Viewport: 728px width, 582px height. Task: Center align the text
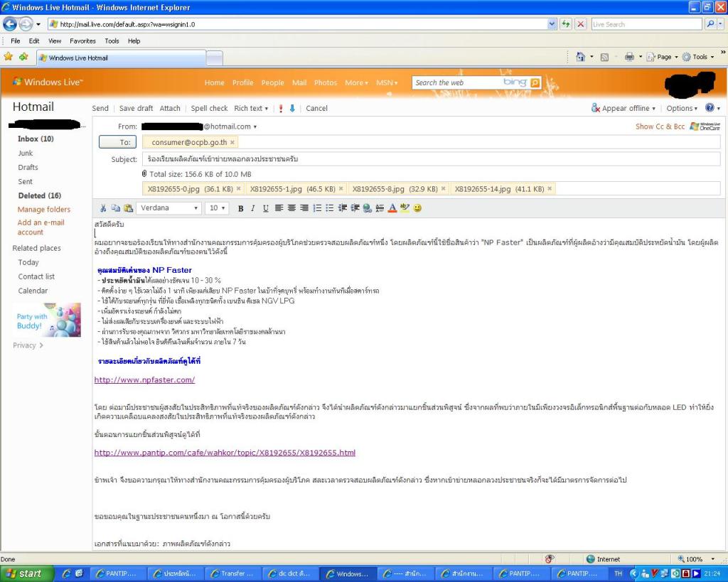291,208
